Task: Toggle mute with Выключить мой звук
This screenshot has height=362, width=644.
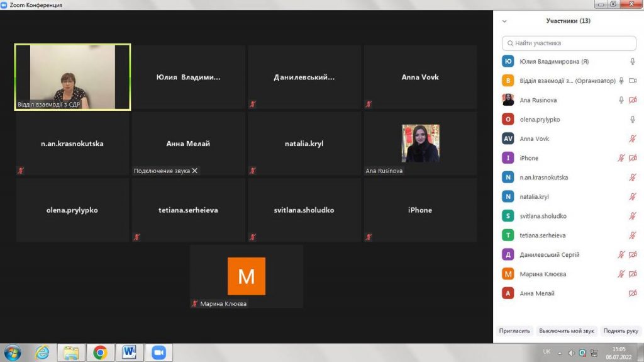Action: pyautogui.click(x=566, y=331)
